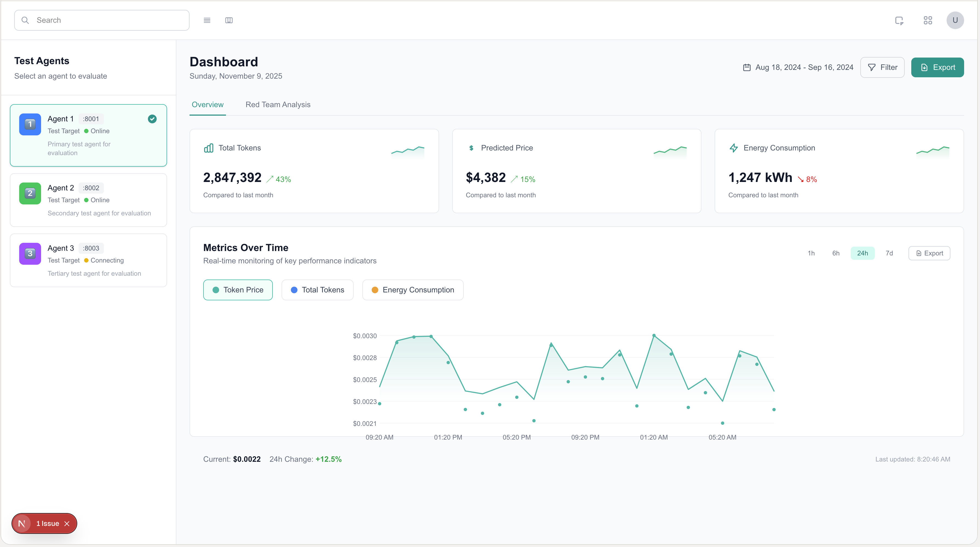Viewport: 980px width, 547px height.
Task: Switch to the Red Team Analysis tab
Action: click(278, 105)
